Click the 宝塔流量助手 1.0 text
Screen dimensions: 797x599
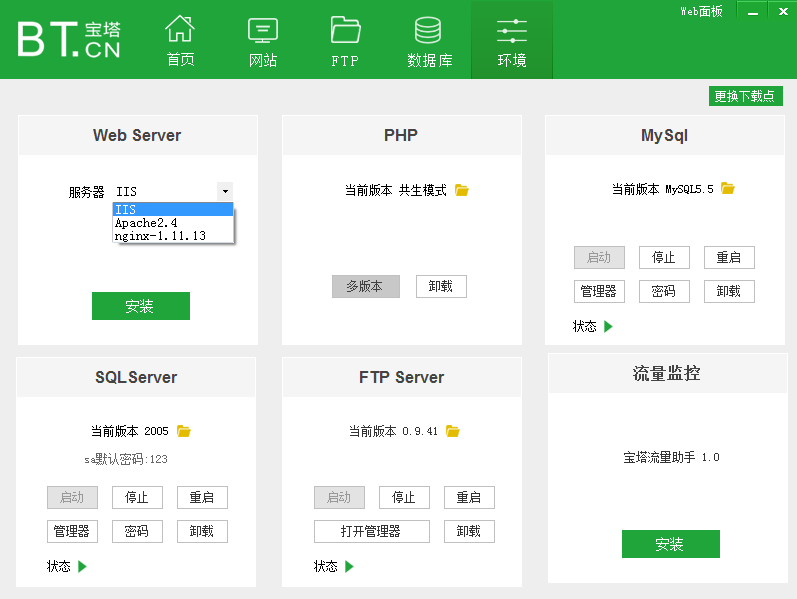(671, 457)
